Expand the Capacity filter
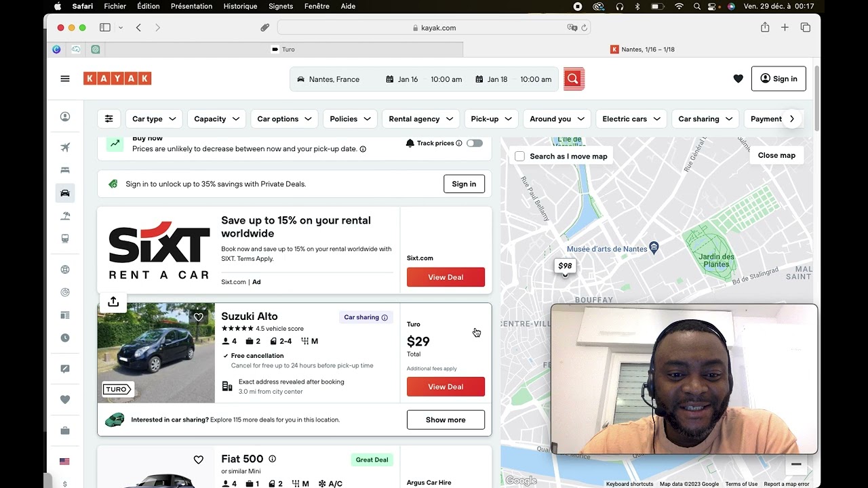The width and height of the screenshot is (868, 488). [216, 119]
